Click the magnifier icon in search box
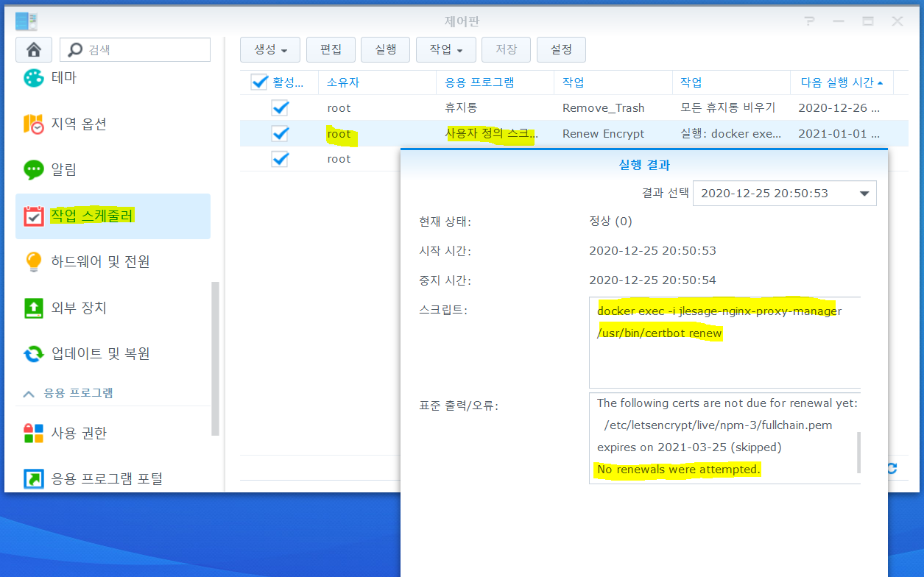 pos(75,50)
